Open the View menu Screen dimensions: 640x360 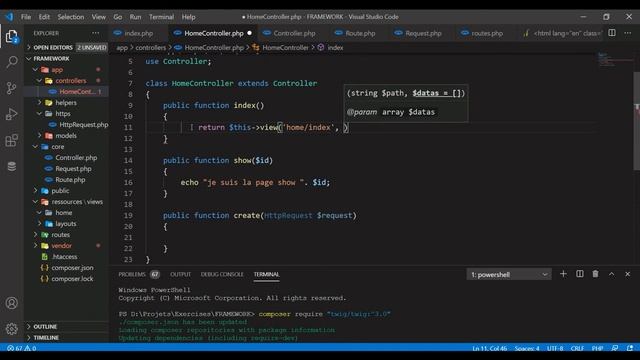click(98, 17)
